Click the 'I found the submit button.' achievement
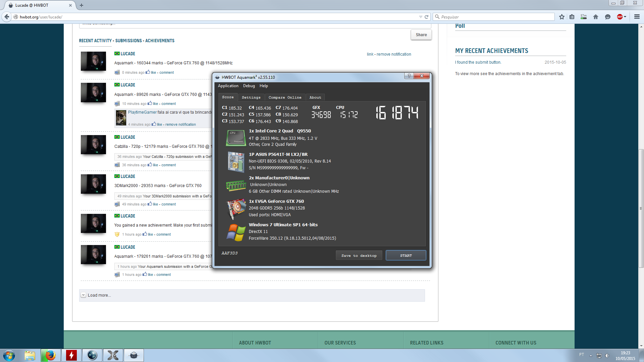Viewport: 644px width, 362px height. pos(478,62)
